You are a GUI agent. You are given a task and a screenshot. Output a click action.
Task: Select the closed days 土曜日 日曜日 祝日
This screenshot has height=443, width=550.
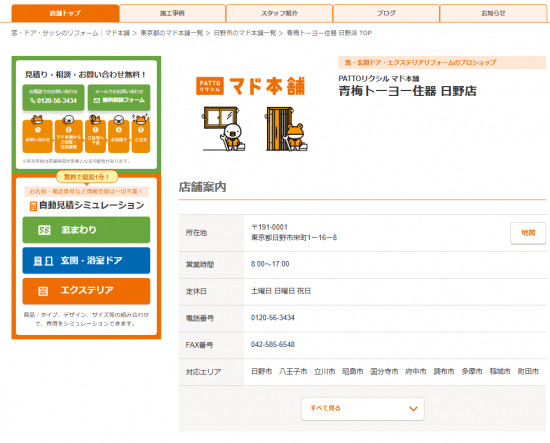tap(281, 291)
